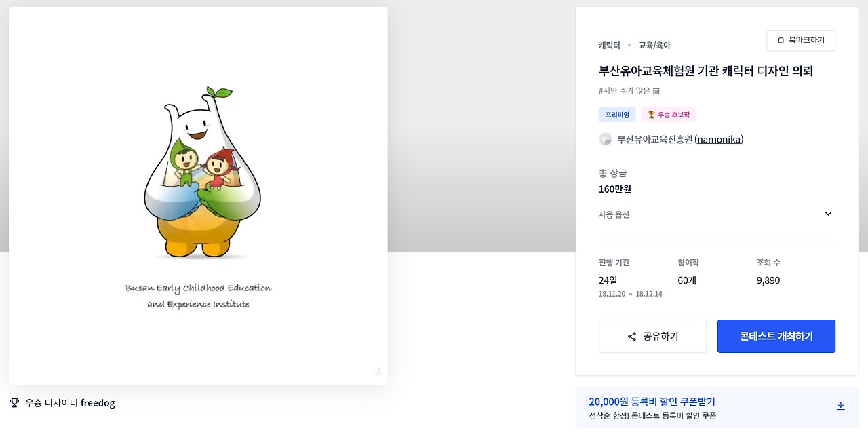Image resolution: width=868 pixels, height=435 pixels.
Task: Open the winning character design image
Action: pos(199,196)
